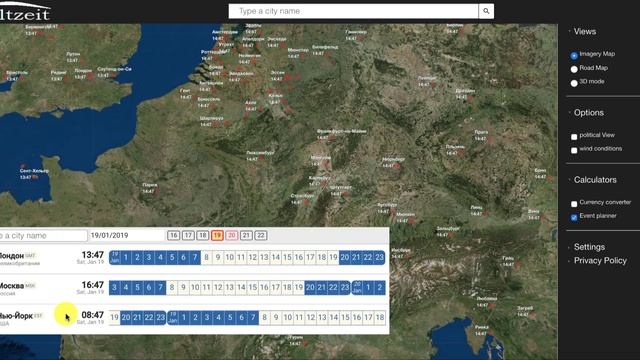Enable the political View checkbox
Screen dimensions: 640x360
574,136
